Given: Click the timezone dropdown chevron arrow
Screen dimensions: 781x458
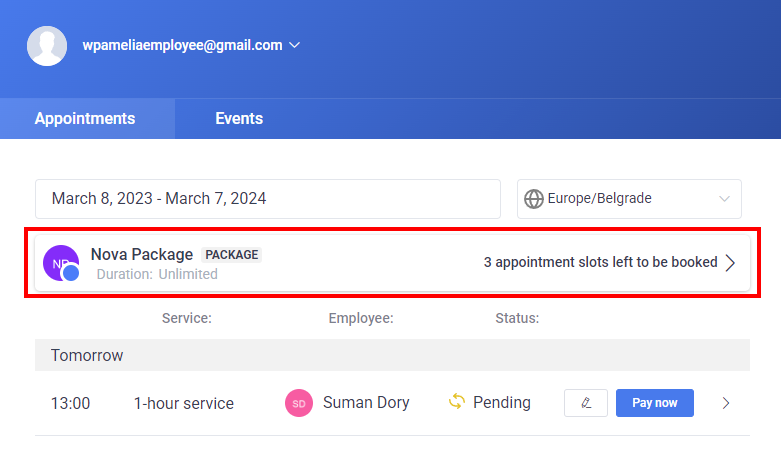Looking at the screenshot, I should (725, 199).
